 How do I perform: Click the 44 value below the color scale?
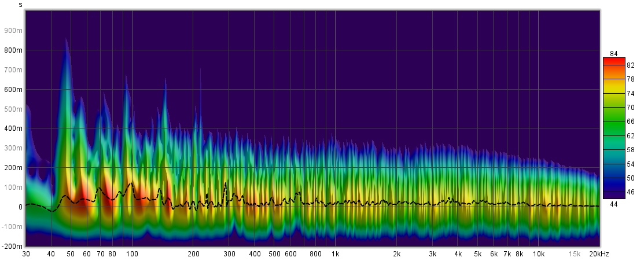point(614,204)
